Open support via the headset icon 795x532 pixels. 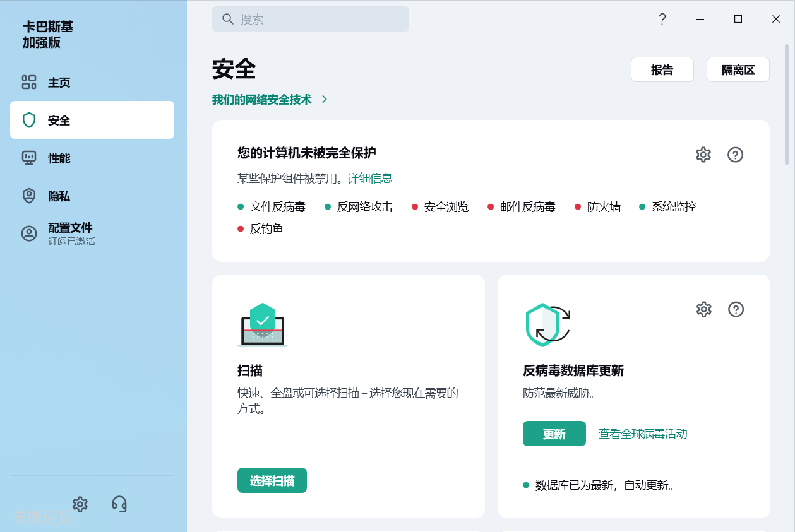pos(119,504)
